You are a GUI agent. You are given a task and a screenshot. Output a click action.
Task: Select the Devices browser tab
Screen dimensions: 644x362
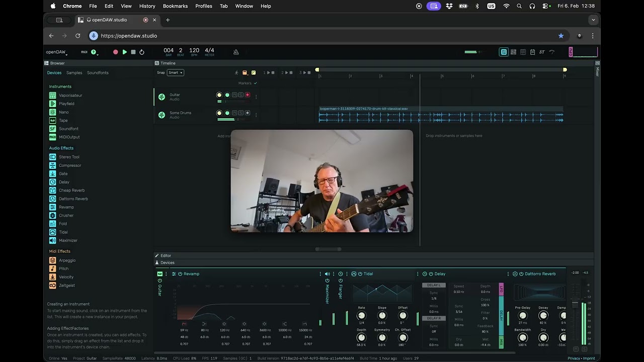(x=54, y=73)
